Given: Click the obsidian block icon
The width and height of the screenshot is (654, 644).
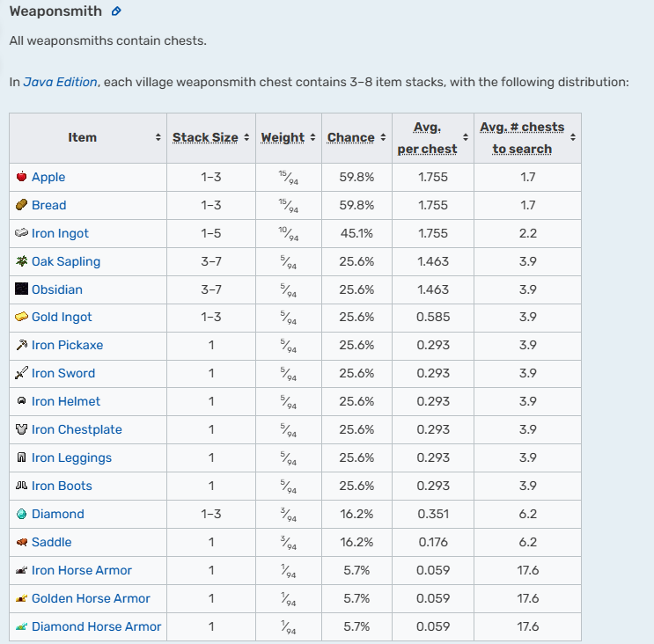Looking at the screenshot, I should pyautogui.click(x=22, y=289).
